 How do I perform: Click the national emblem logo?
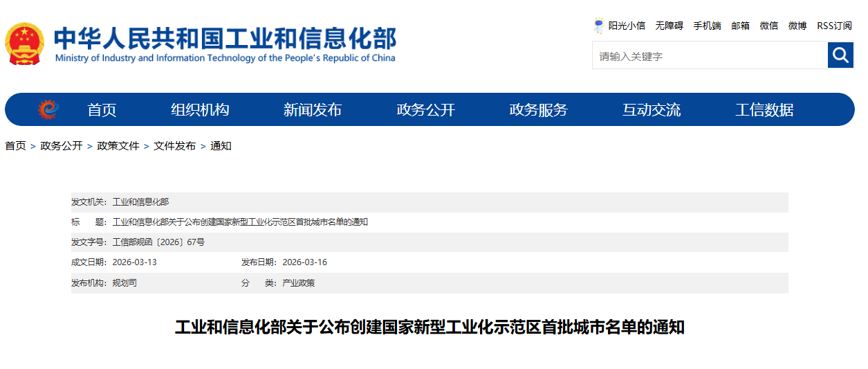click(x=24, y=44)
